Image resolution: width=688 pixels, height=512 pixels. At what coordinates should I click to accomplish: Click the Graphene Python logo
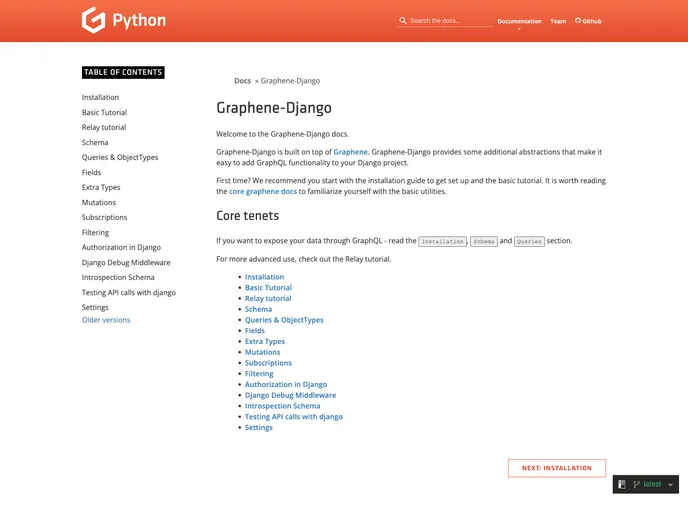pyautogui.click(x=124, y=20)
